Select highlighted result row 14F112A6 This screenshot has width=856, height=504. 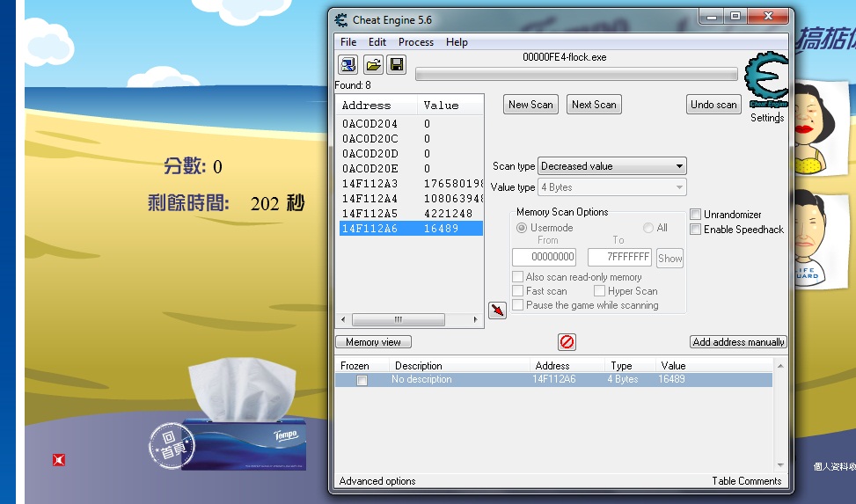point(411,228)
